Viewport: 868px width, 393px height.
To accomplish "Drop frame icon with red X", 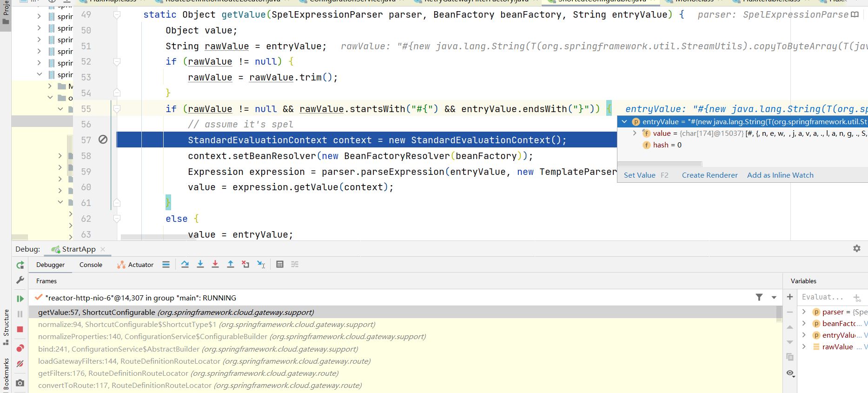I will pos(245,264).
